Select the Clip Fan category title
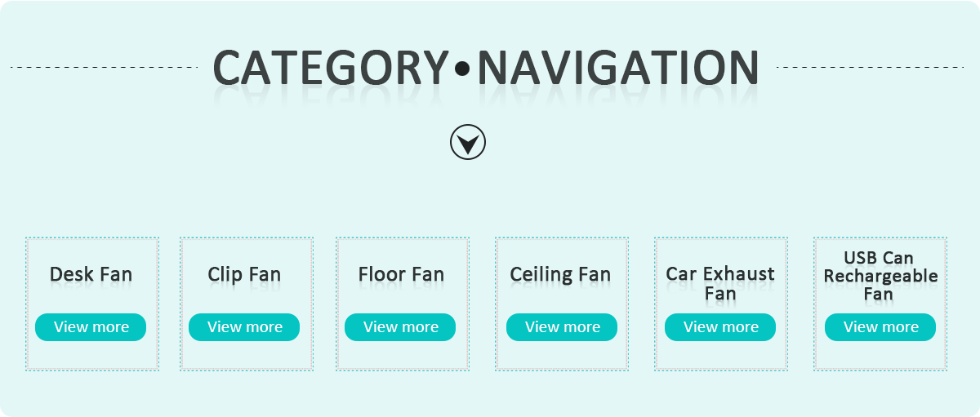 coord(244,274)
